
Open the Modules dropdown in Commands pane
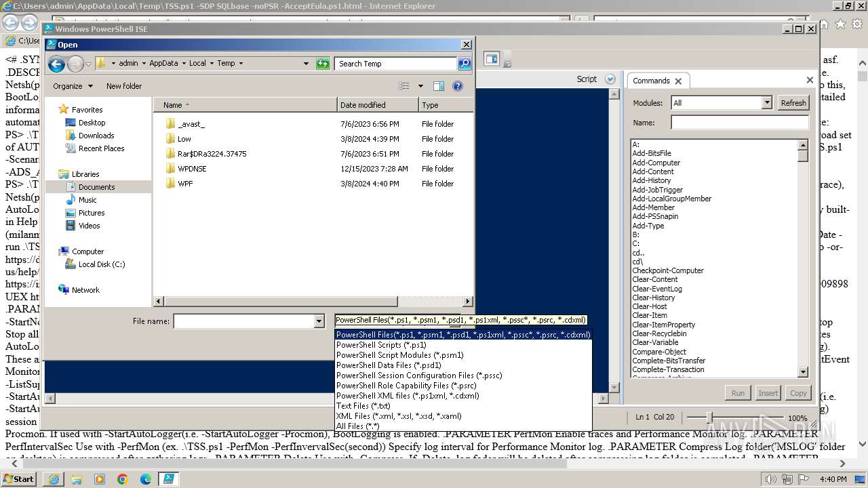[x=767, y=103]
